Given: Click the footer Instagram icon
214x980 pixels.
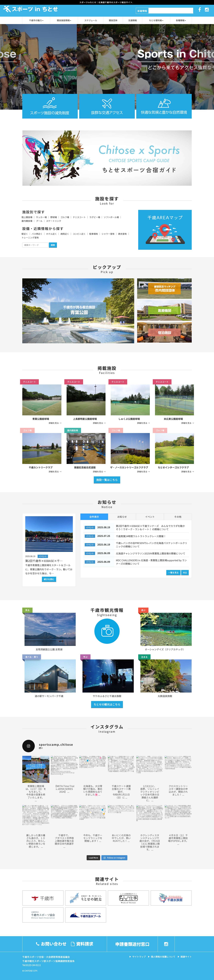Looking at the screenshot, I should click(166, 944).
